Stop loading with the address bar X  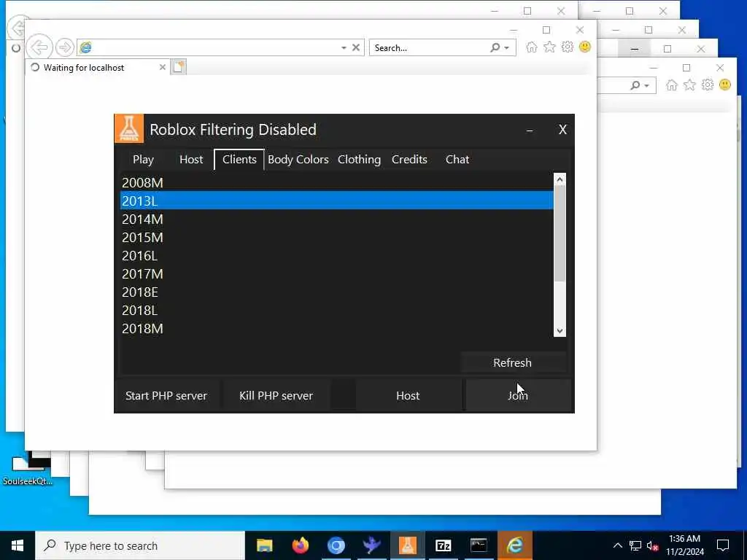pyautogui.click(x=356, y=47)
